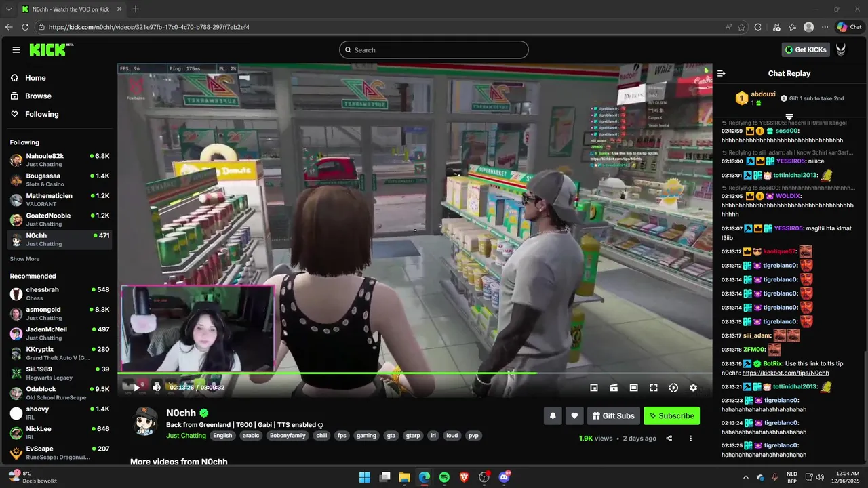Open Mathematicien channel from sidebar
Image resolution: width=868 pixels, height=488 pixels.
tap(60, 199)
